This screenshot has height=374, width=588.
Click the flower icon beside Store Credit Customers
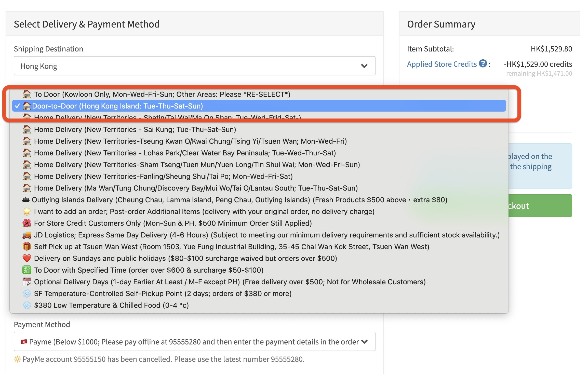point(27,223)
